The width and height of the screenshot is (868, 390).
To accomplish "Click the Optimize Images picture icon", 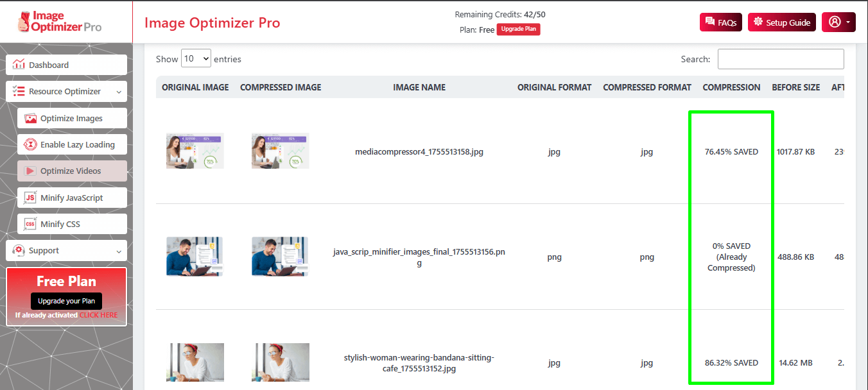I will [30, 118].
